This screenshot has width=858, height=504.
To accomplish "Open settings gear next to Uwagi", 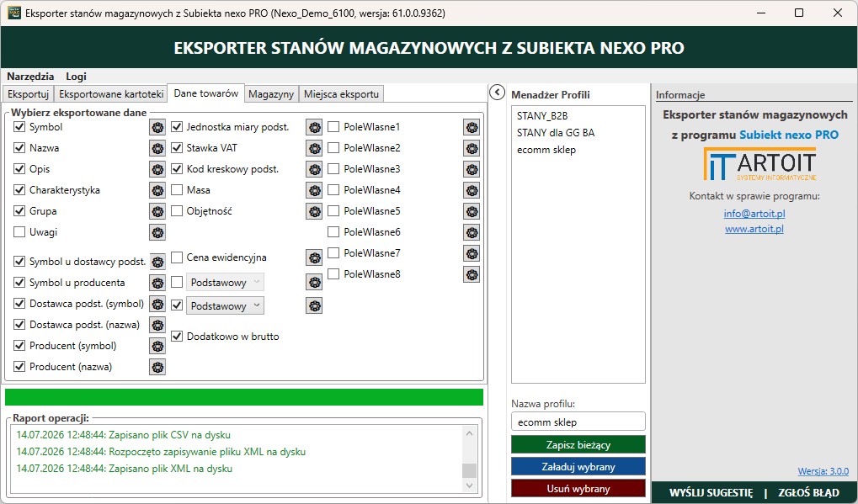I will [157, 232].
